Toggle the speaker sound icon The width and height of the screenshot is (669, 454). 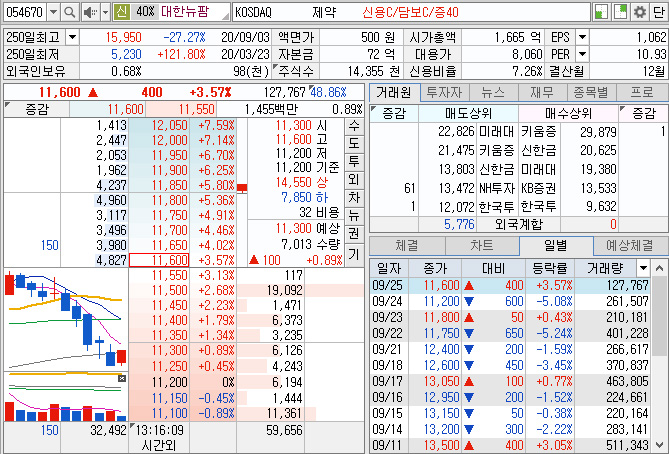[x=90, y=12]
